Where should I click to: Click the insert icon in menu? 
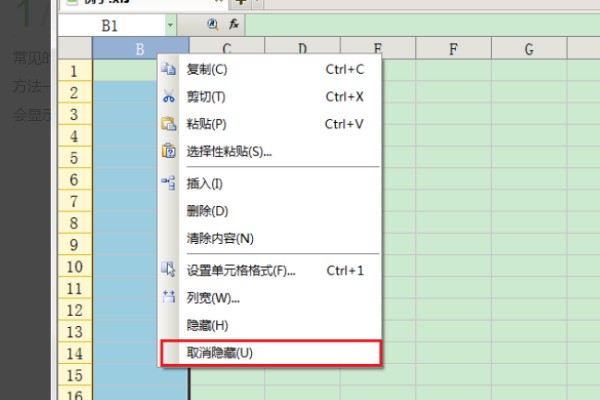click(x=168, y=183)
